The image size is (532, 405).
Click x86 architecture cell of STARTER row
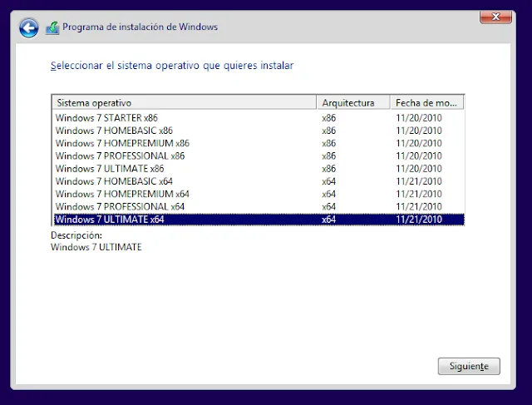(x=329, y=118)
